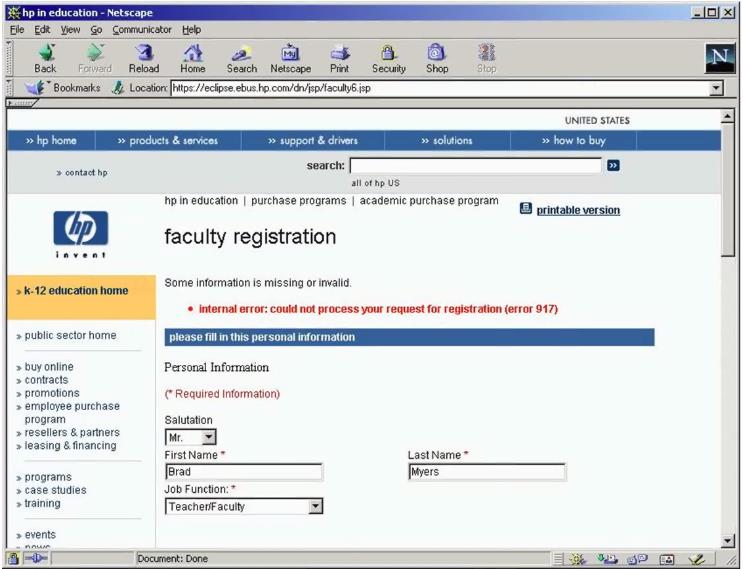
Task: Click the scrollbar up arrow
Action: click(727, 116)
